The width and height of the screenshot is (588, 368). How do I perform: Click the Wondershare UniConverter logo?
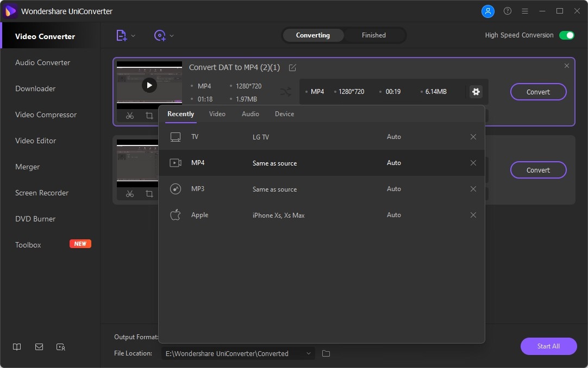click(x=10, y=11)
